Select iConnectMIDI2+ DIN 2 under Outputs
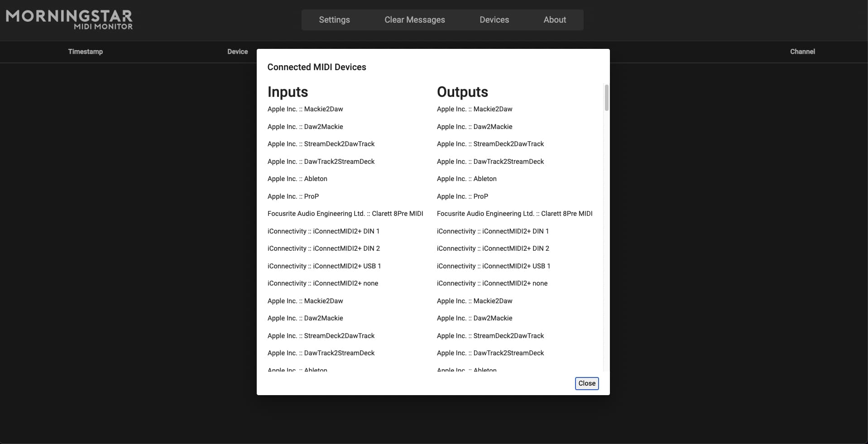 (x=493, y=248)
